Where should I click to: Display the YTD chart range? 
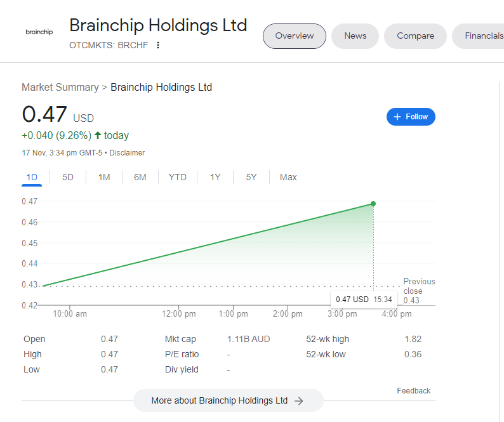point(178,177)
